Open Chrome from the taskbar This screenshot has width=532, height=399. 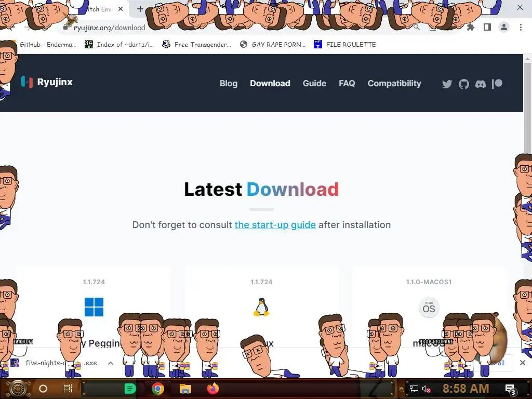tap(158, 389)
